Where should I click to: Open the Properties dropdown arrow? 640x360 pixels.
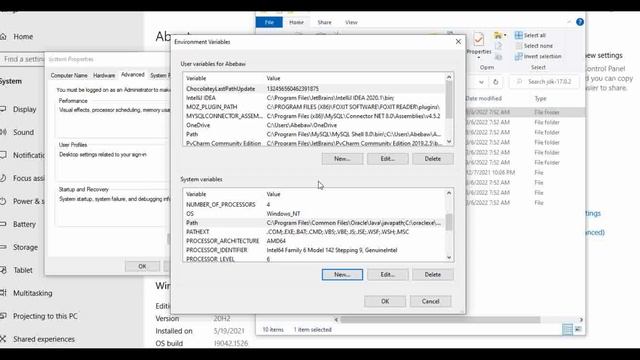[x=479, y=57]
